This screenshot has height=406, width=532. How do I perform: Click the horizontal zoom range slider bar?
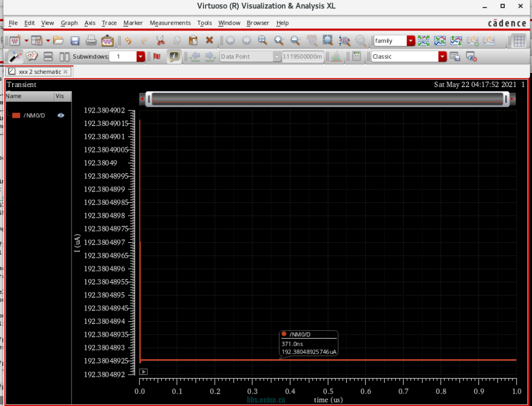(x=327, y=99)
